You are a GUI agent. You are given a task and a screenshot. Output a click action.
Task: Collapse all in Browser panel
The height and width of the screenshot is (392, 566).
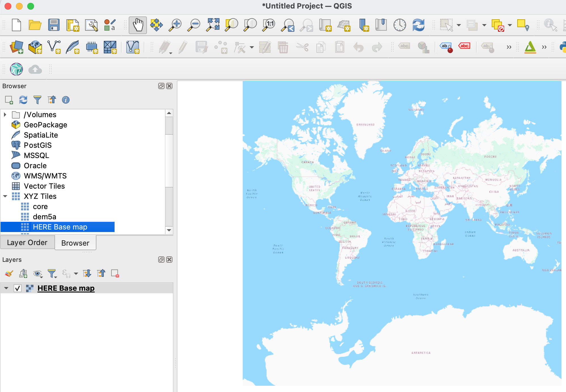(x=52, y=100)
